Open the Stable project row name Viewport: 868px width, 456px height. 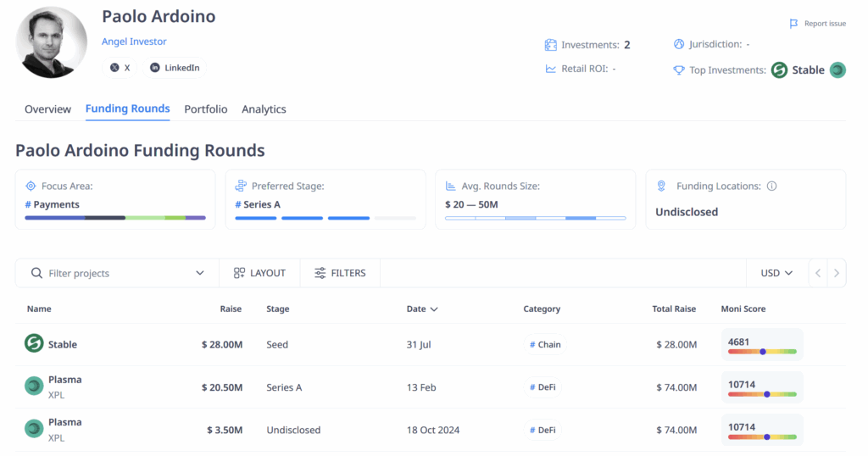pyautogui.click(x=63, y=345)
